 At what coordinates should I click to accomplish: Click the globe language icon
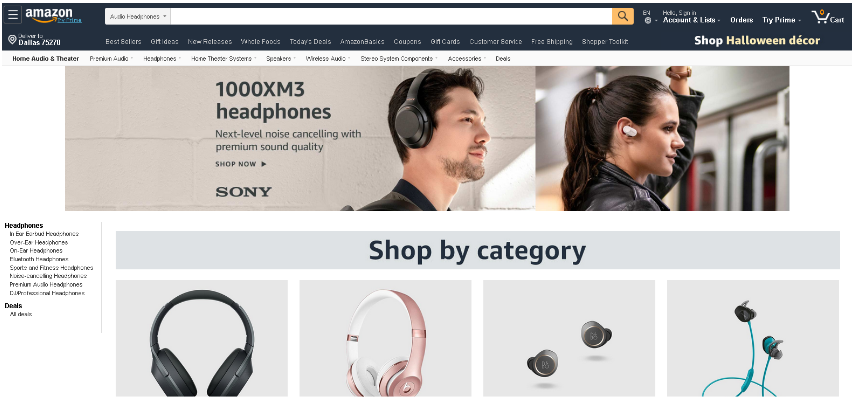point(647,21)
